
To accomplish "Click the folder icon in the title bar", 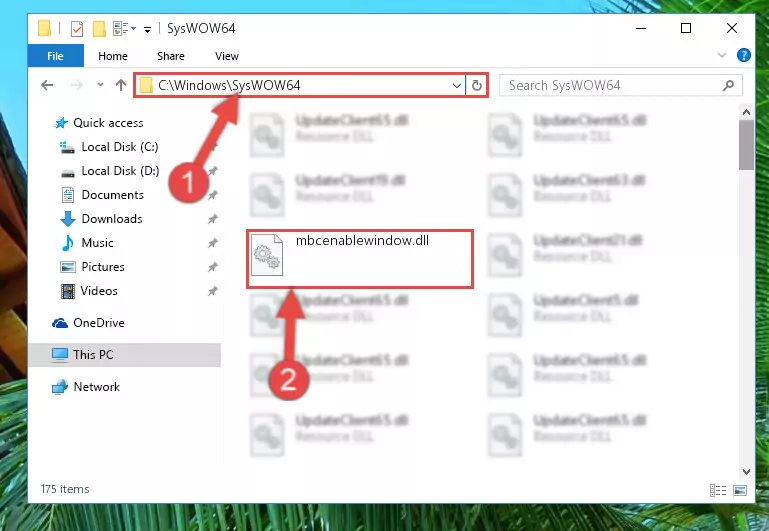I will 44,28.
